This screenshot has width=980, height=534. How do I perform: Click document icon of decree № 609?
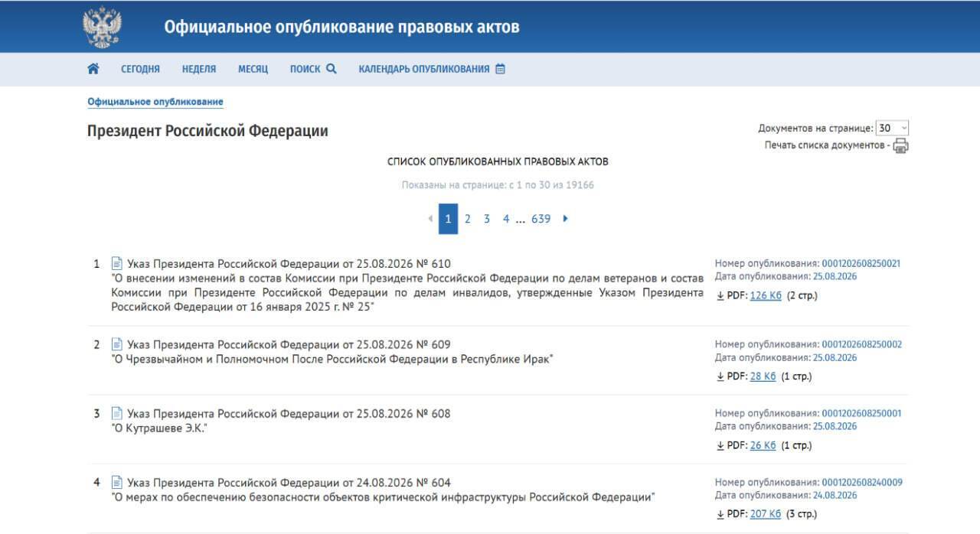click(117, 344)
